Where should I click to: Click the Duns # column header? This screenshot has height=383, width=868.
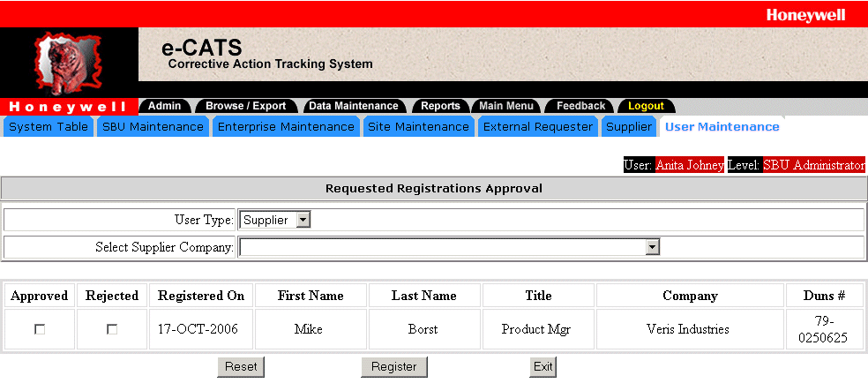pyautogui.click(x=824, y=296)
